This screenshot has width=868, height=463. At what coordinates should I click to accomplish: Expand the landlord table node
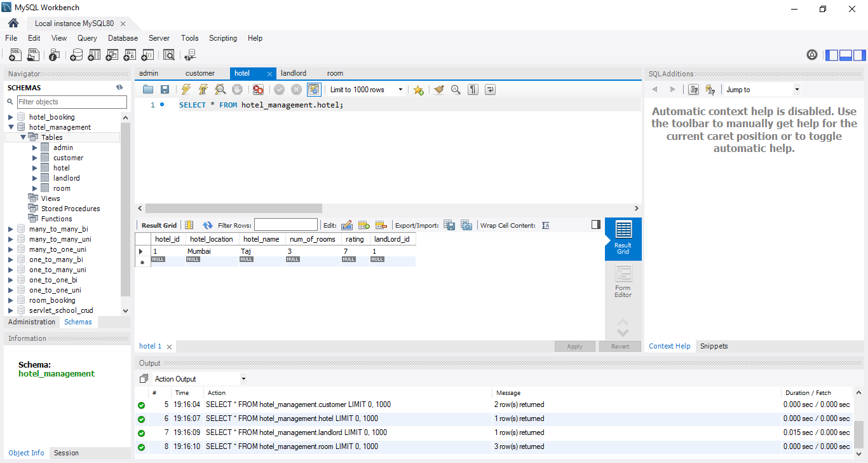[35, 178]
